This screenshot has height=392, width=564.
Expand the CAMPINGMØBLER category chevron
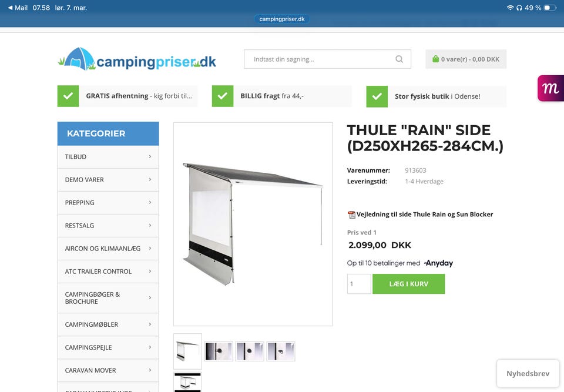tap(150, 324)
